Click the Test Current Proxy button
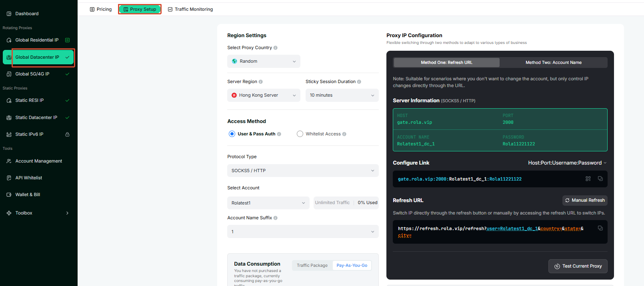 [x=578, y=266]
